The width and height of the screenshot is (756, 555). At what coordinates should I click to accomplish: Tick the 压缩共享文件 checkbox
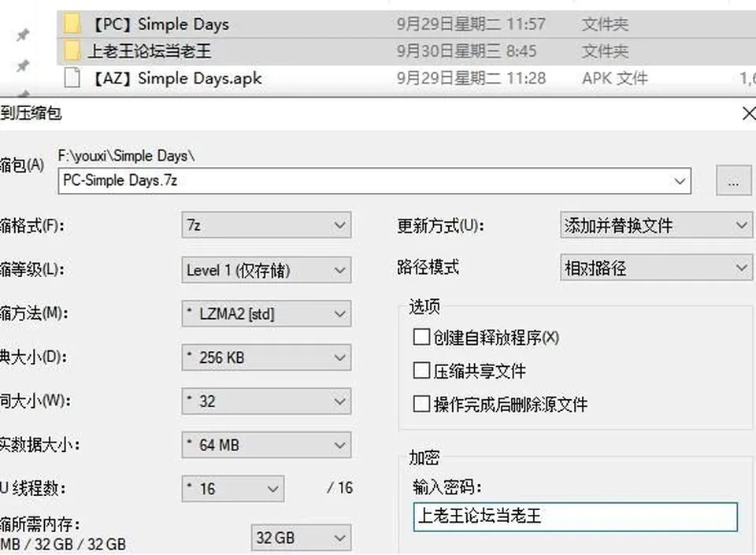pyautogui.click(x=421, y=371)
